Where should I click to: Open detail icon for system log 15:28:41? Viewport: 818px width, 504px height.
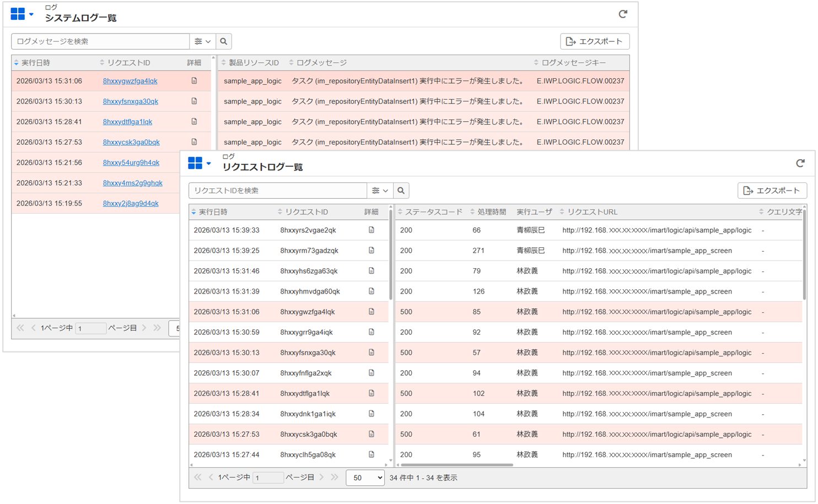[194, 122]
